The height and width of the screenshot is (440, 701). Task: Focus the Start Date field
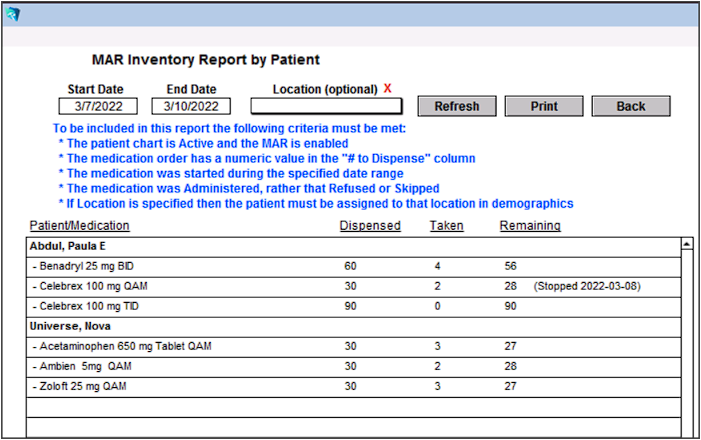(x=98, y=106)
